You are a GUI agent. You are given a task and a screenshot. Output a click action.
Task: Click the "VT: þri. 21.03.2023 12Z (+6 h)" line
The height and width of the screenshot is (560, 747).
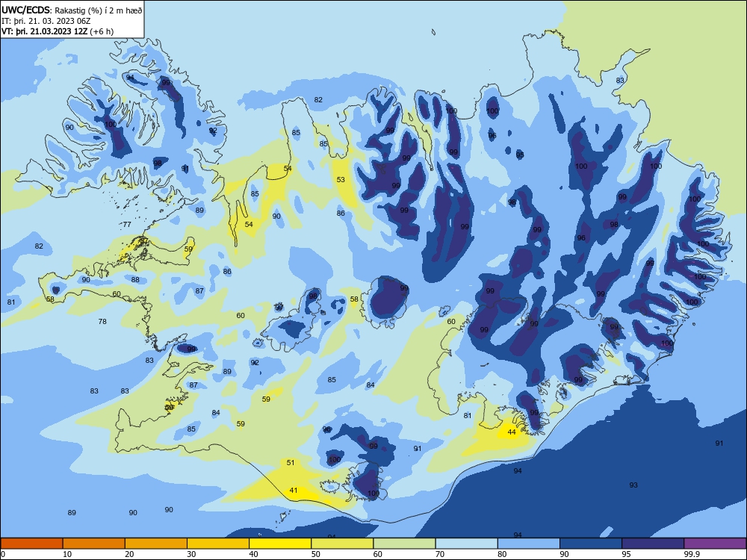pos(58,31)
